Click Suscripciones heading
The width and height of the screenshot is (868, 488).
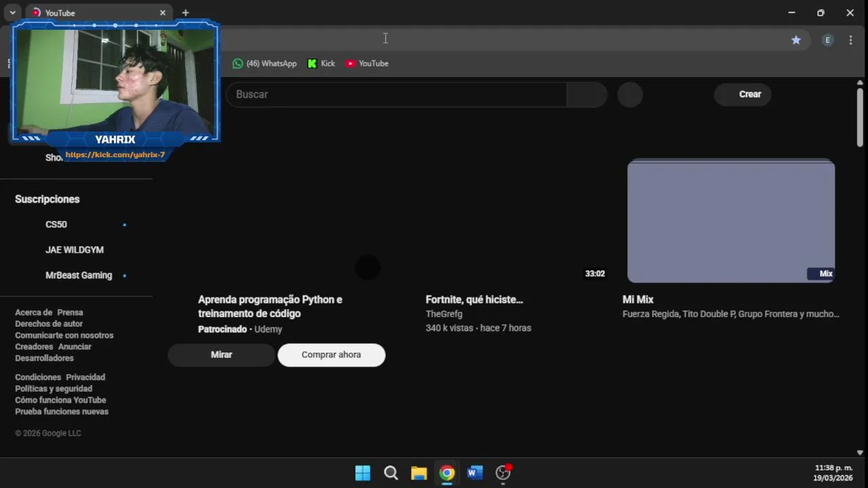point(47,199)
